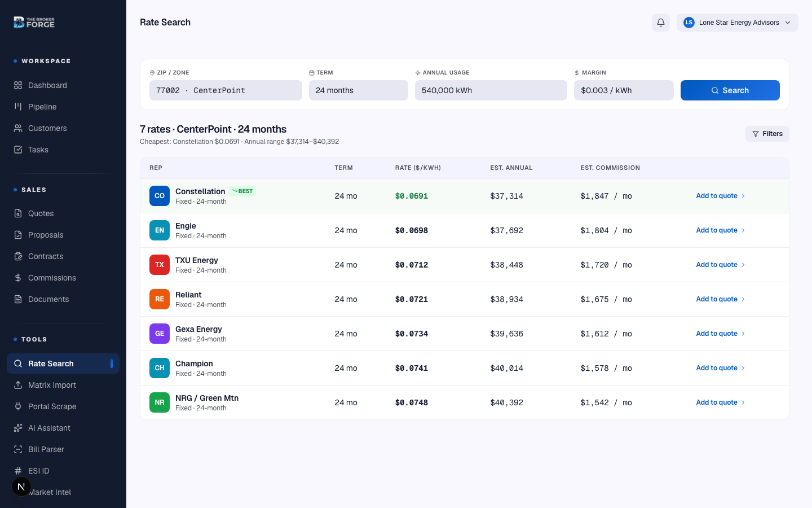Click the Documents page icon
This screenshot has width=812, height=508.
pos(18,299)
